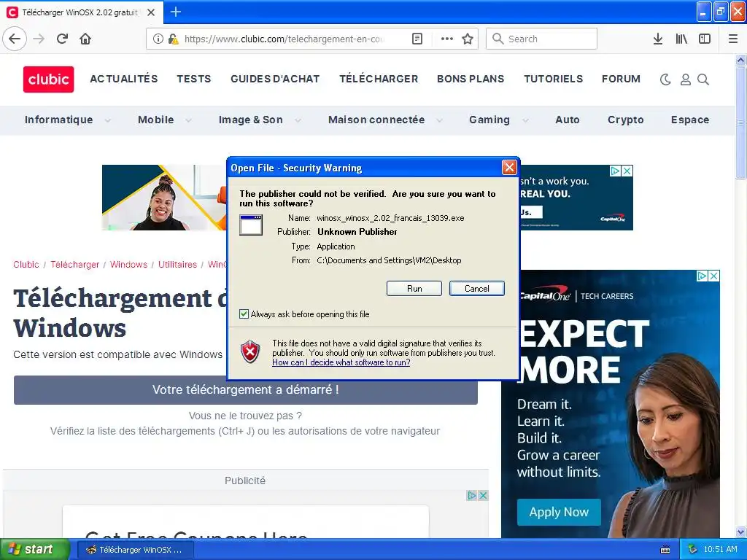Viewport: 747px width, 560px height.
Task: Close the top Capital One banner ad
Action: 627,171
